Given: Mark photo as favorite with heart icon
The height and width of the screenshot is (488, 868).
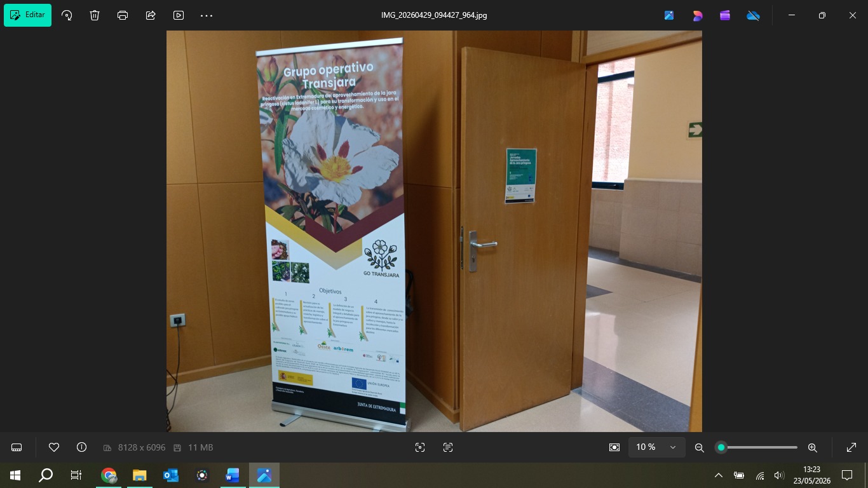Looking at the screenshot, I should [54, 447].
